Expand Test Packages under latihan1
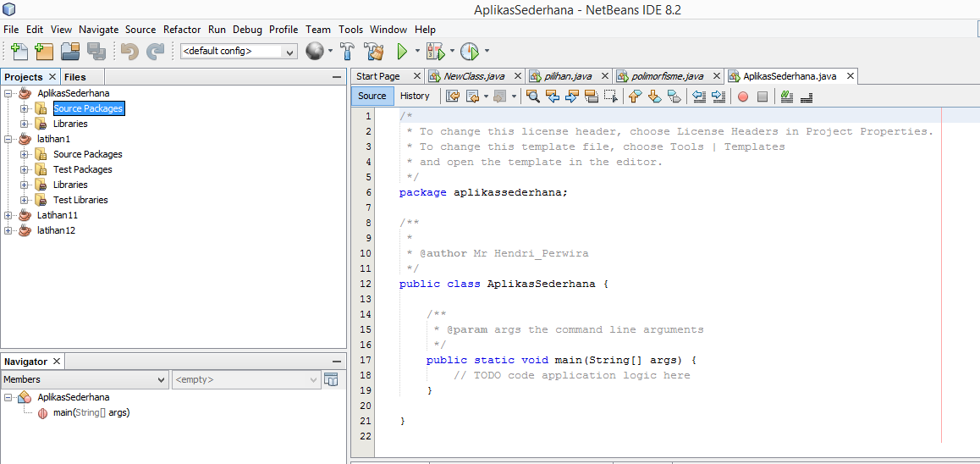 pos(25,169)
